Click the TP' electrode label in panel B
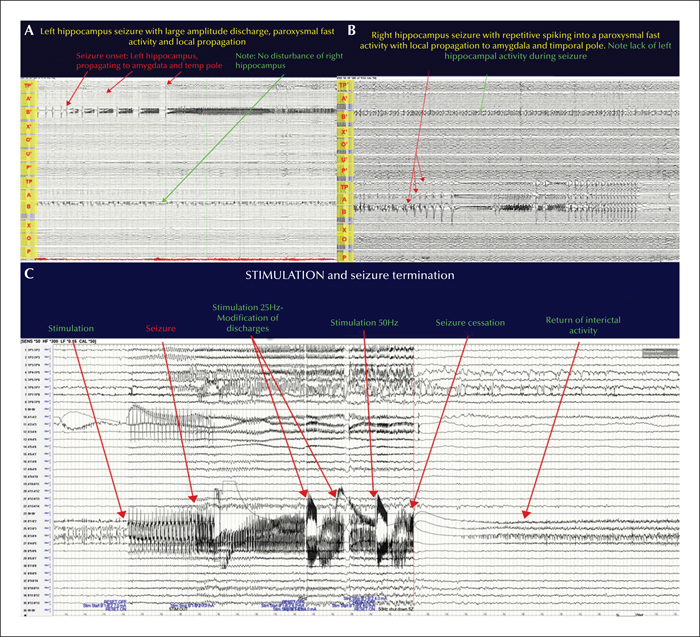Screen dimensions: 700x637 343,85
